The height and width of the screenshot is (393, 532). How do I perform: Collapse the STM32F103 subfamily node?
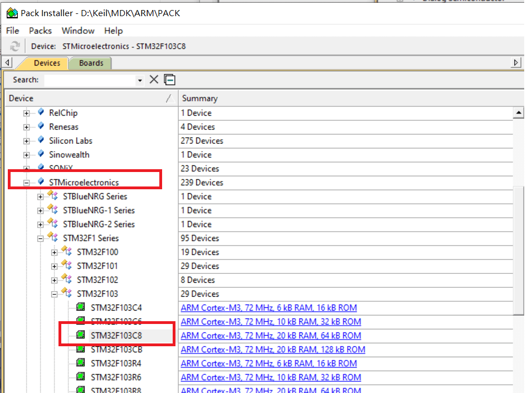[x=54, y=294]
